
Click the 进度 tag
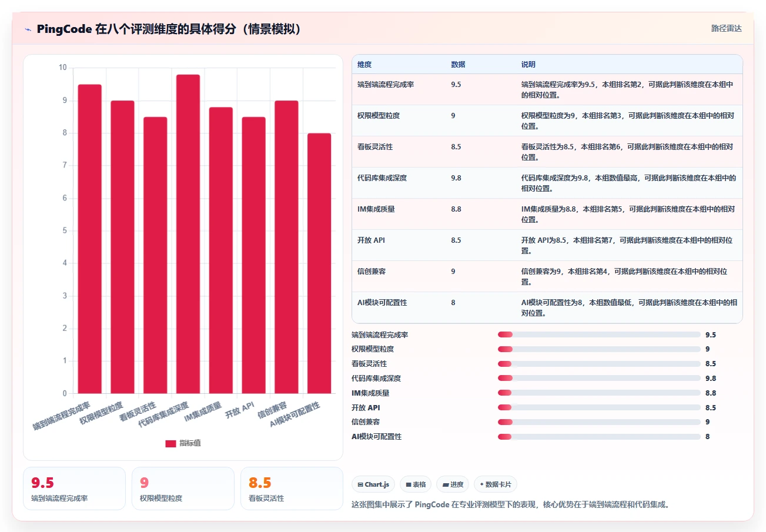pyautogui.click(x=453, y=484)
